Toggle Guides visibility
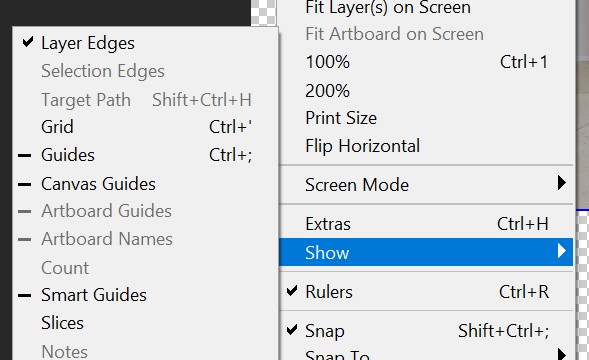Screen dimensions: 589x360 [145, 155]
